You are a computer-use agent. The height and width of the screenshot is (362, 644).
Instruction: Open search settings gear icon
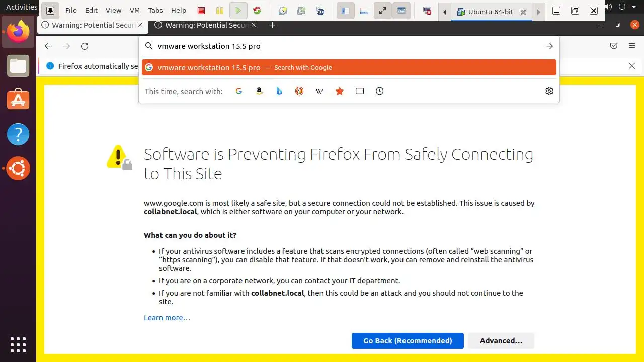pyautogui.click(x=549, y=91)
